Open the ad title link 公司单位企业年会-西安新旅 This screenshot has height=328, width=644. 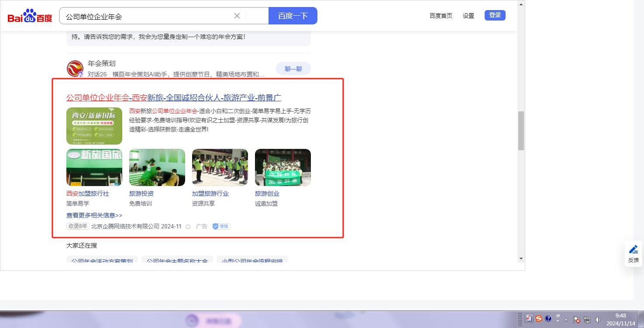pos(174,97)
